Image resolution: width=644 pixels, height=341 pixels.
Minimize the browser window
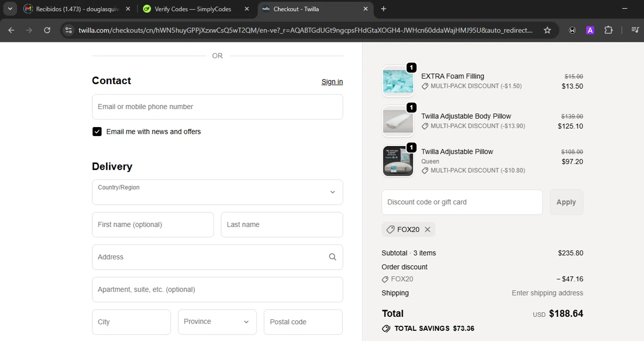[x=625, y=9]
